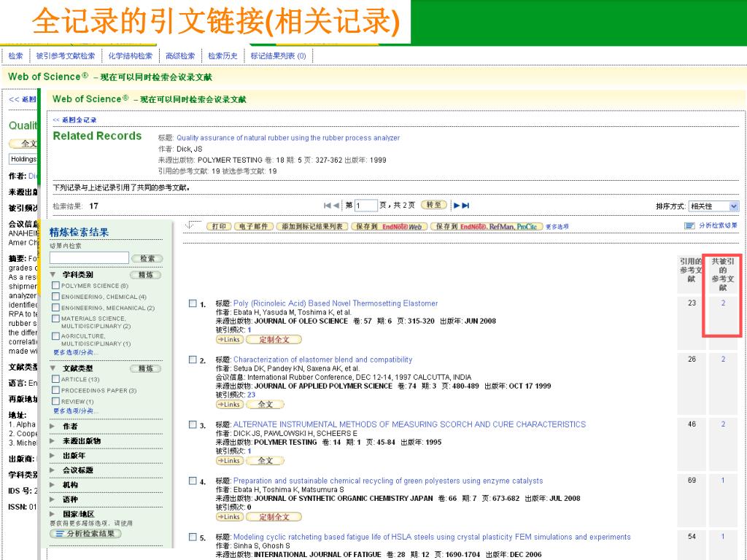The height and width of the screenshot is (560, 747).
Task: Mark result 5 checkbox
Action: pos(193,537)
